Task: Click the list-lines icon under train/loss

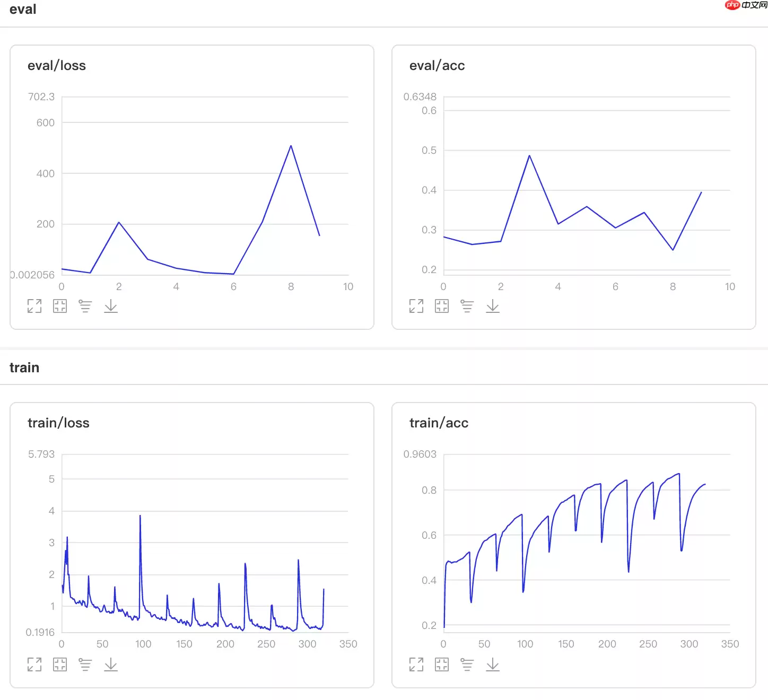Action: (85, 664)
